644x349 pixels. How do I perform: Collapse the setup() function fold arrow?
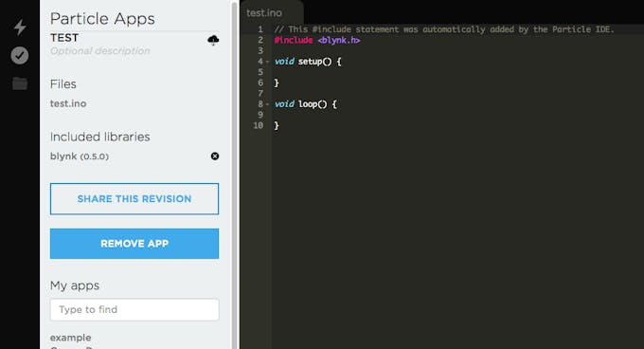point(267,62)
